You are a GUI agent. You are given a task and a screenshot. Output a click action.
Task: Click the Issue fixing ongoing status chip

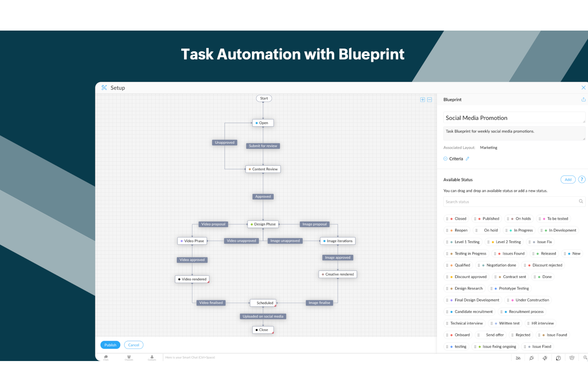pyautogui.click(x=495, y=347)
